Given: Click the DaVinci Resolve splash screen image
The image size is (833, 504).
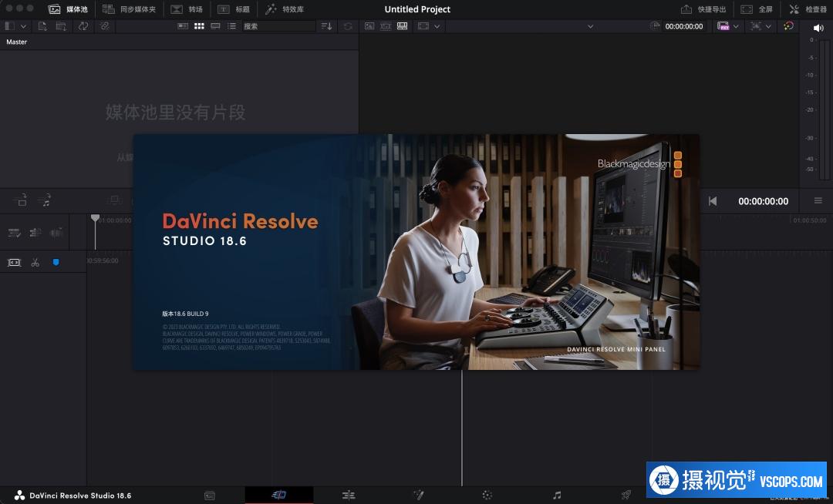Looking at the screenshot, I should click(416, 252).
